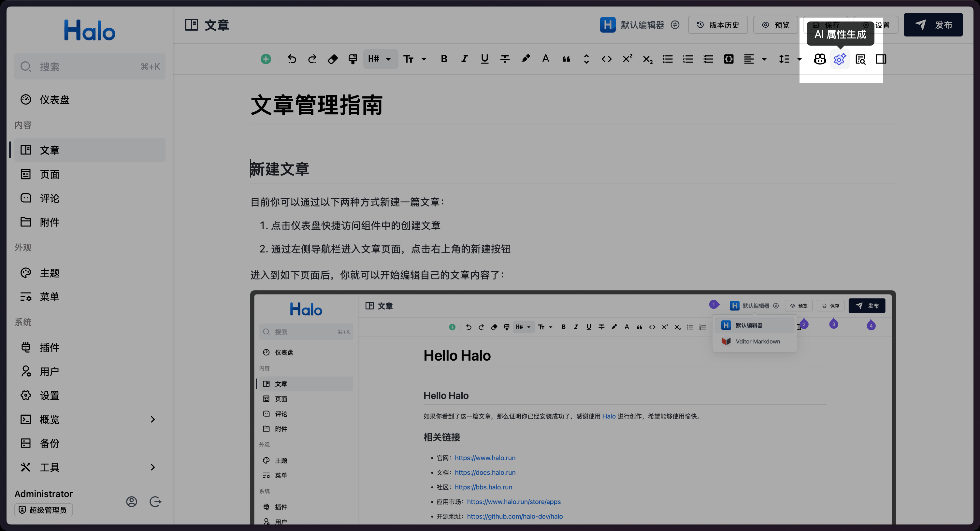Viewport: 980px width, 531px height.
Task: Open the line height dropdown
Action: [790, 59]
